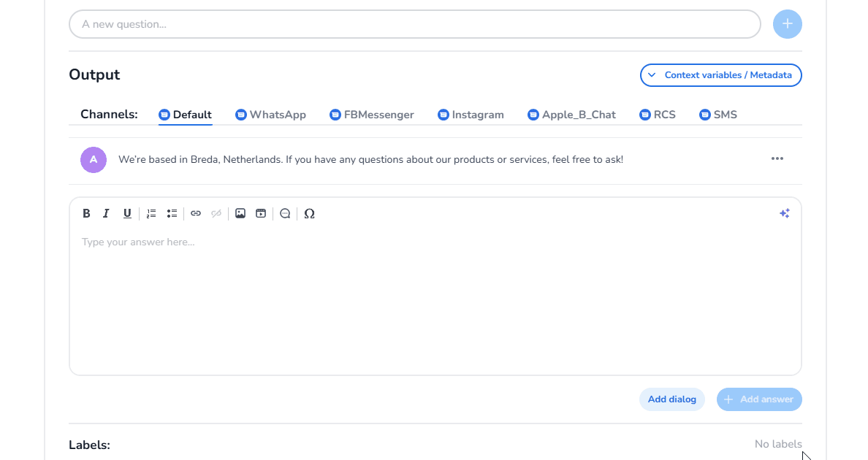This screenshot has height=460, width=868.
Task: Switch to the WhatsApp channel tab
Action: (270, 115)
